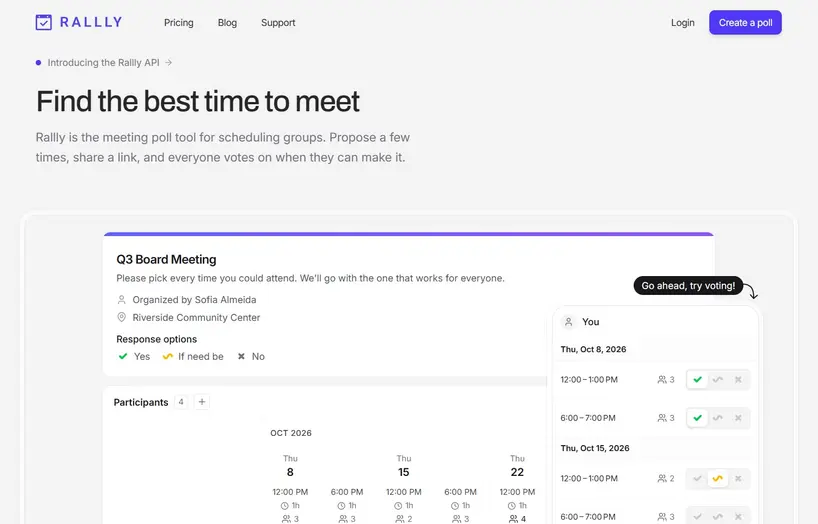Click the clock duration icon under Thu 15 6:00 PM
Image resolution: width=818 pixels, height=524 pixels.
455,506
